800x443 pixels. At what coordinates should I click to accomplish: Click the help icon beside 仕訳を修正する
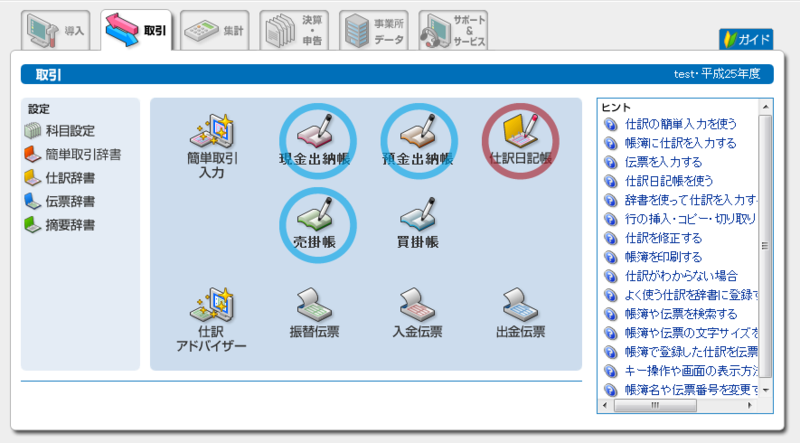(610, 238)
